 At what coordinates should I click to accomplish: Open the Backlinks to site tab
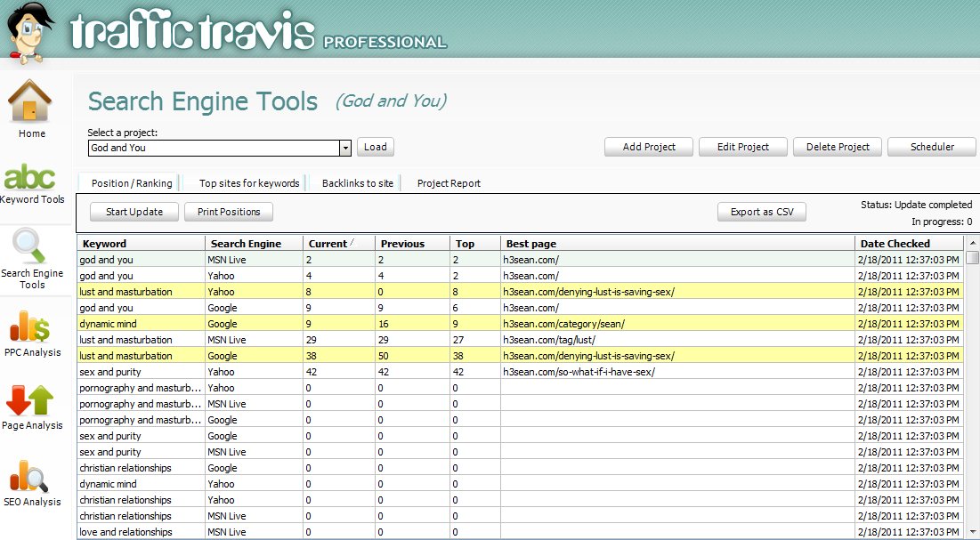tap(357, 183)
